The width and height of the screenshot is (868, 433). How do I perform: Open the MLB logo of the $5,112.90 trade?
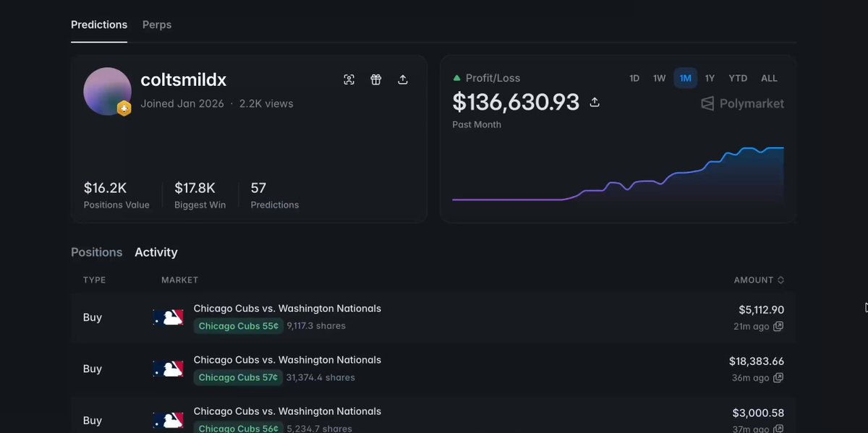point(168,317)
